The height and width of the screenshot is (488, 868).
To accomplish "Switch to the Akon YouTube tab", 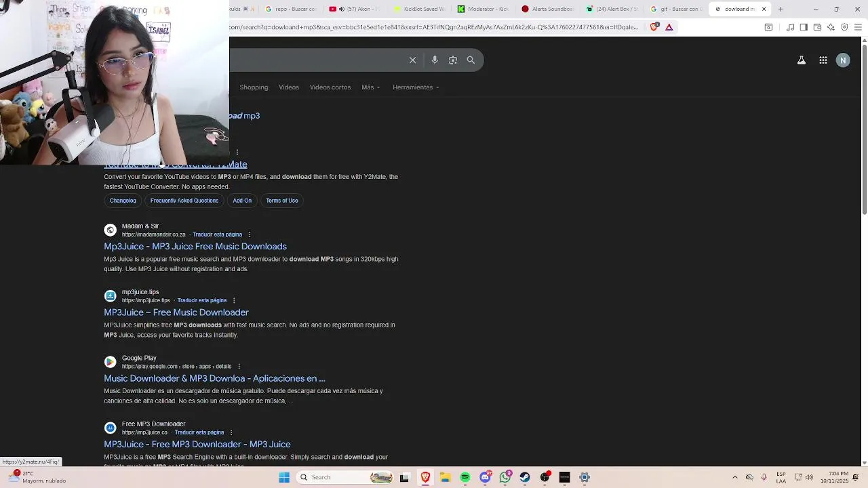I will [355, 9].
